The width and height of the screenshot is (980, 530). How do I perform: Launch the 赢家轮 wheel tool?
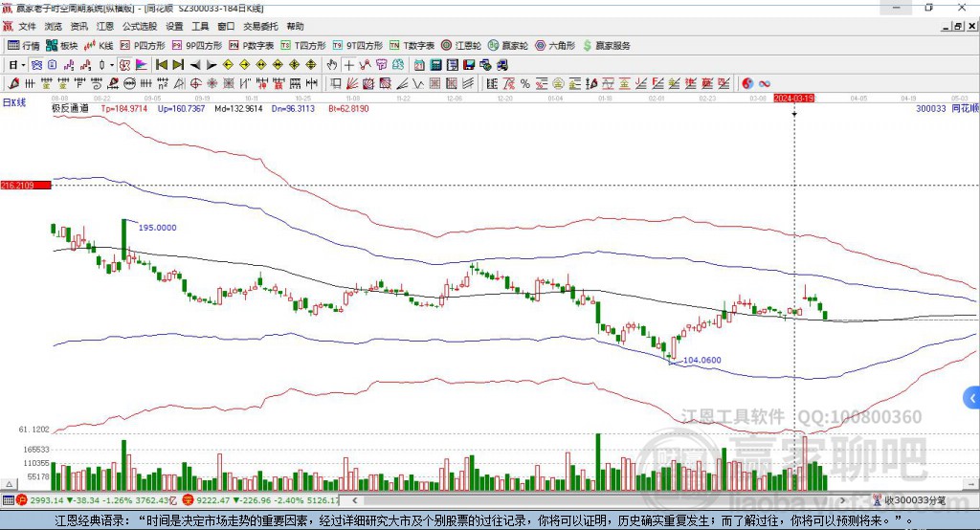coord(508,46)
